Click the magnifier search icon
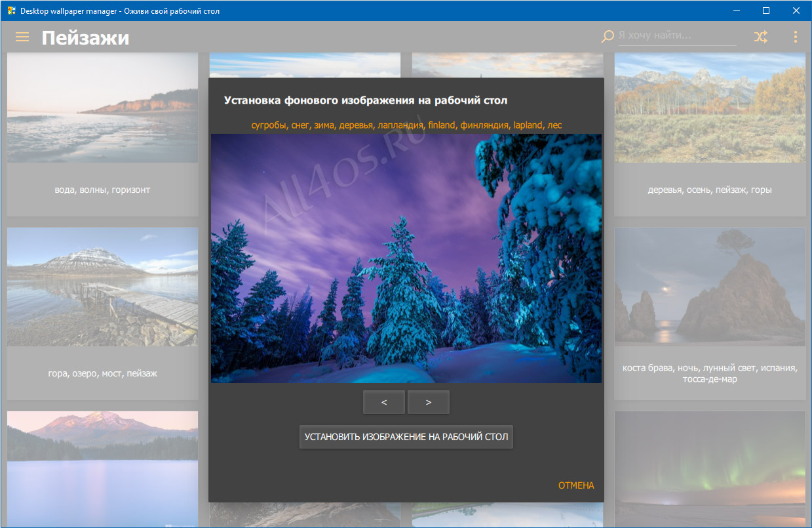Screen dimensions: 812x528 click(608, 37)
